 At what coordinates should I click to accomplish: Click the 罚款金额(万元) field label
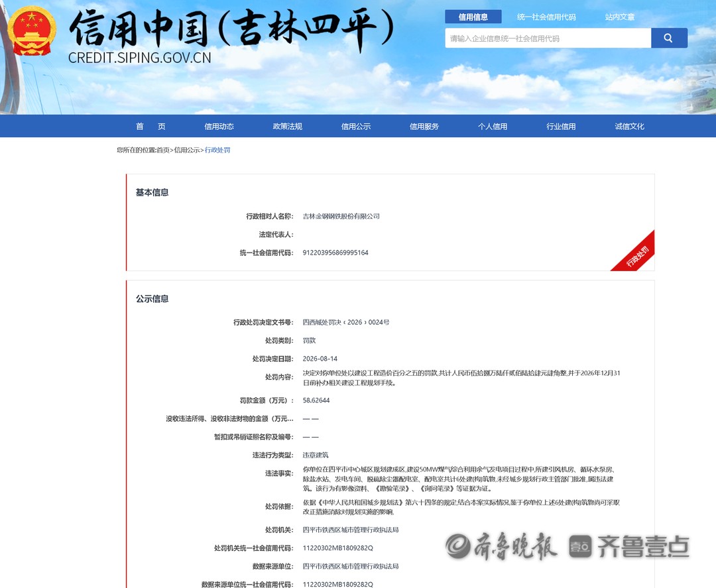click(x=267, y=400)
